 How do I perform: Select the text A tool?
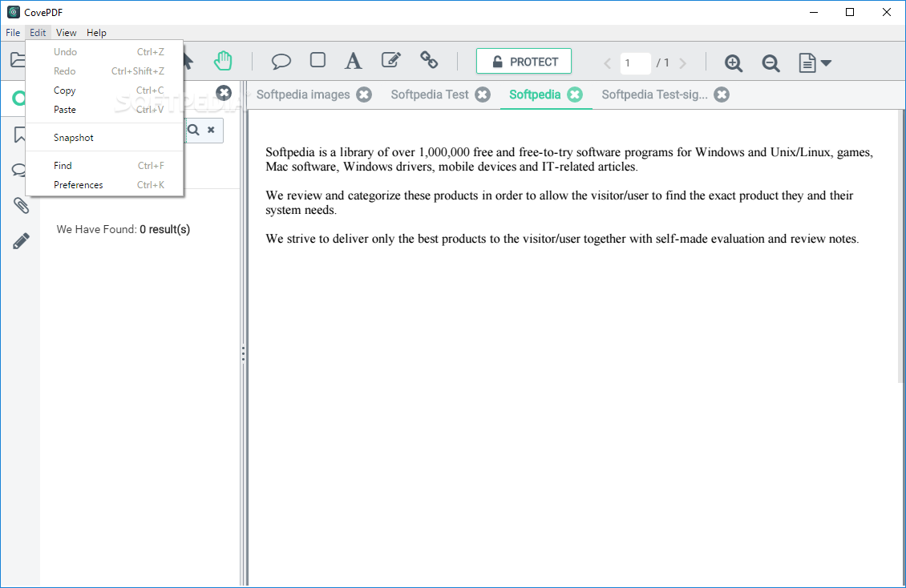coord(353,61)
